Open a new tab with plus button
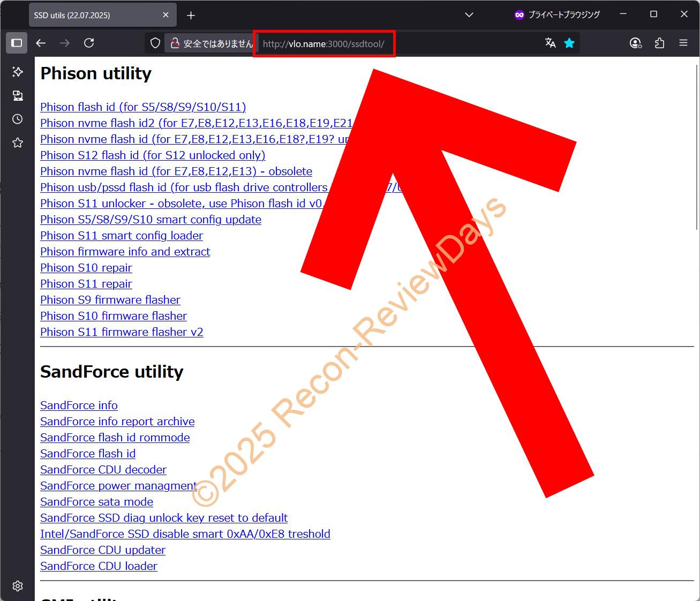 (x=191, y=16)
